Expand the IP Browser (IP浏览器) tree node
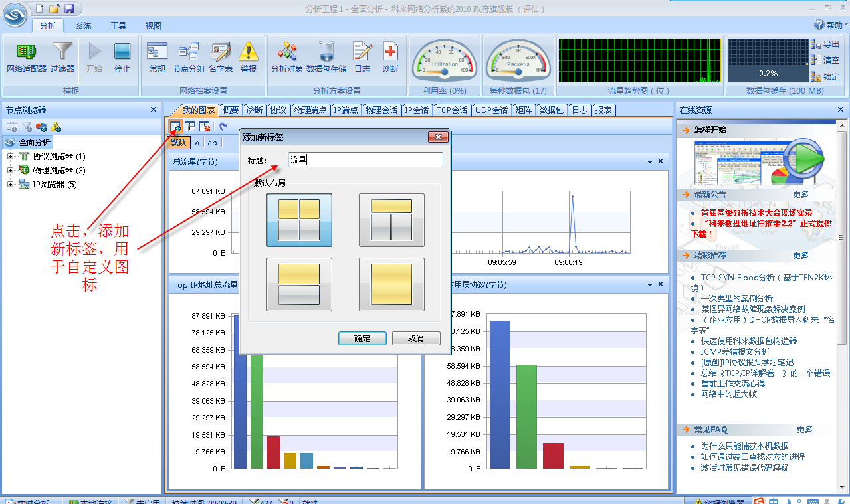The image size is (850, 504). 11,185
